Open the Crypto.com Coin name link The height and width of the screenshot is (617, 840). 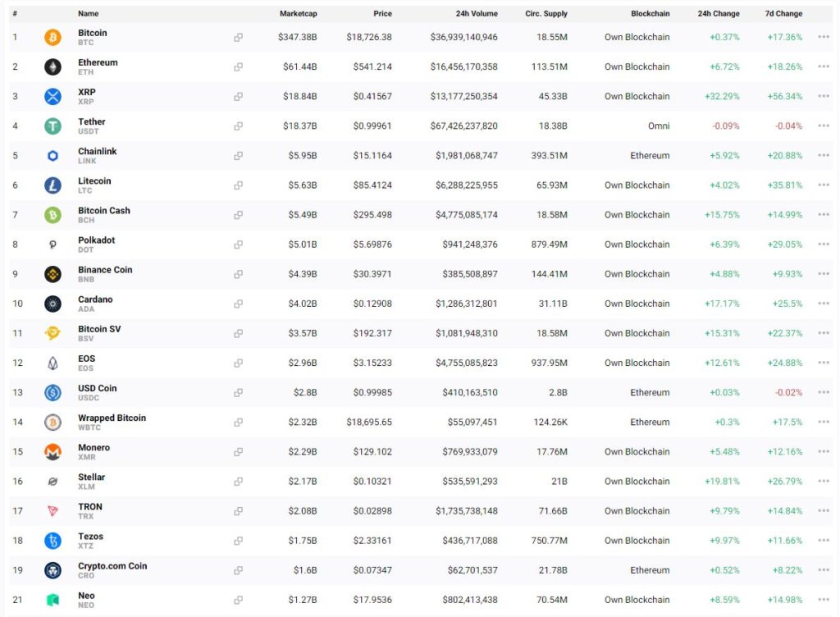tap(112, 566)
